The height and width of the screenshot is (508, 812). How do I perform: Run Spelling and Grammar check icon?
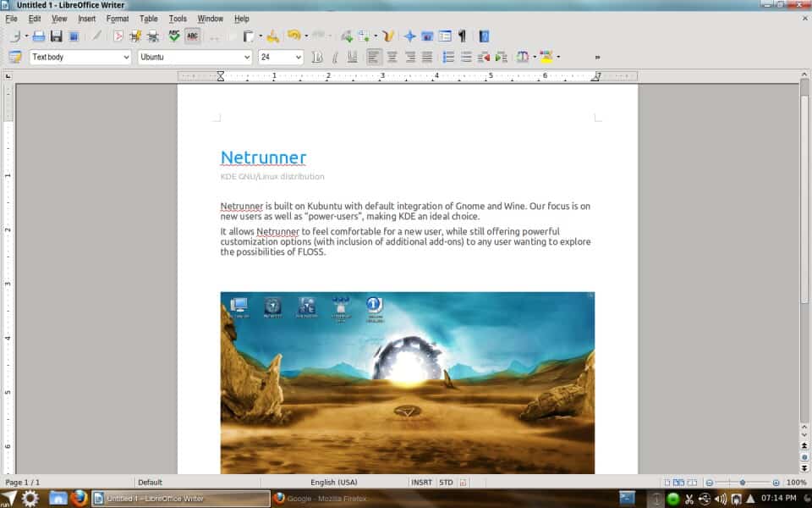(x=174, y=36)
